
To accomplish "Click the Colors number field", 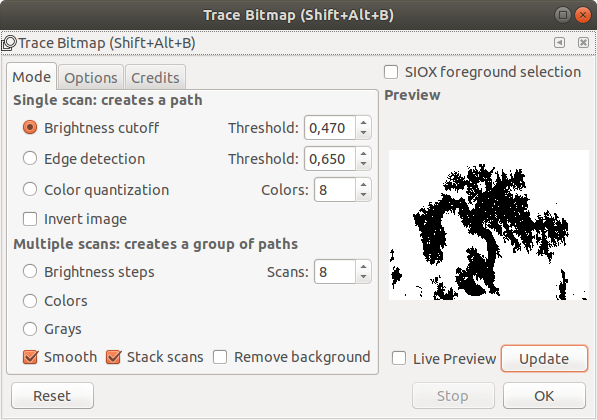I will [335, 190].
